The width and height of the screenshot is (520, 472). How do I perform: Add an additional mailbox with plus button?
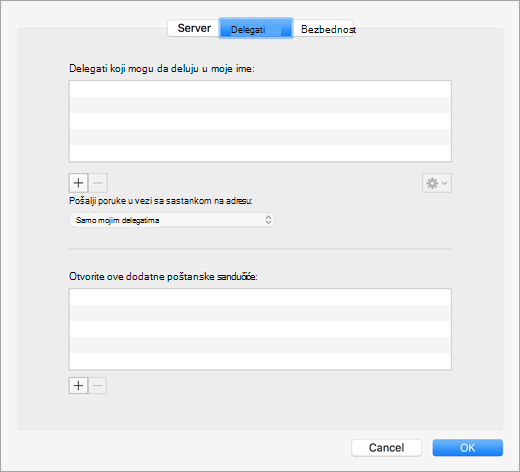[x=78, y=386]
